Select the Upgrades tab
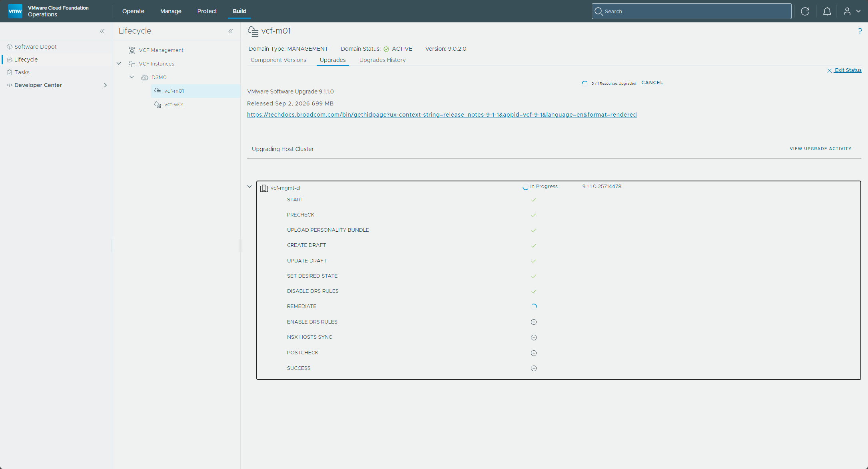This screenshot has height=469, width=868. pyautogui.click(x=333, y=60)
